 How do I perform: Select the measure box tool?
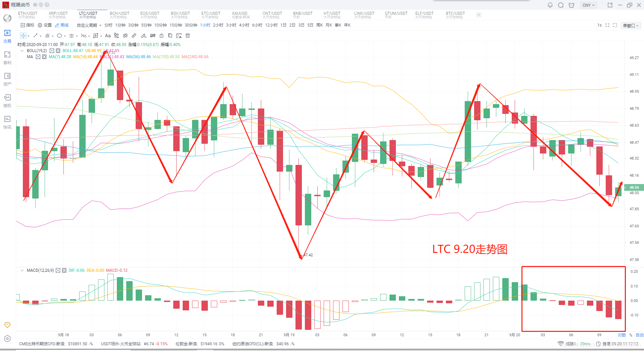tap(96, 36)
